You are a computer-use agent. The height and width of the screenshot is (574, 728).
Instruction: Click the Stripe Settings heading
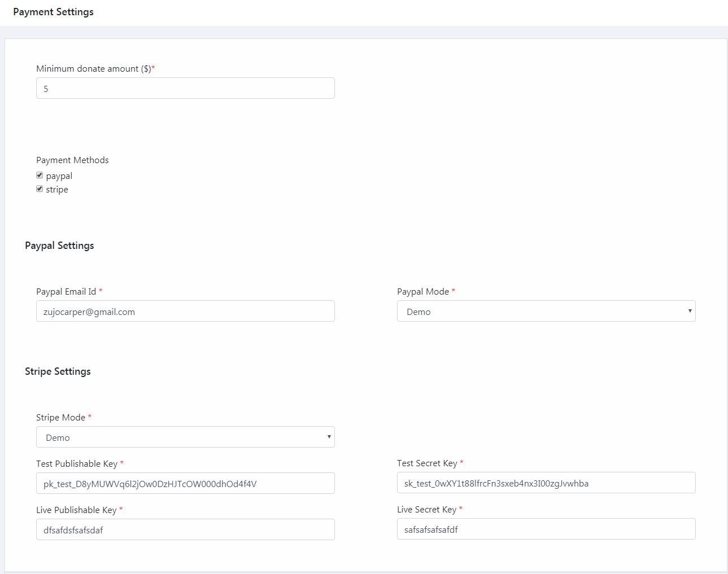58,371
